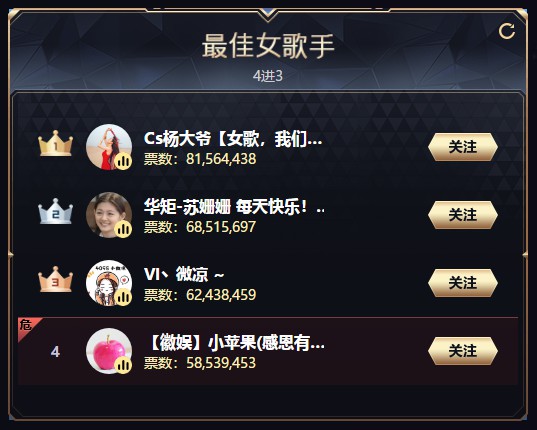Open 华矩-苏姗姗 smiling face avatar
This screenshot has width=537, height=430.
click(109, 215)
